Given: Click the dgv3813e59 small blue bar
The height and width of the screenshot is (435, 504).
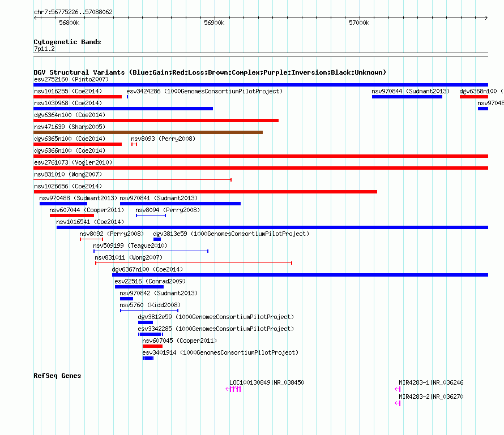Looking at the screenshot, I should click(x=157, y=239).
